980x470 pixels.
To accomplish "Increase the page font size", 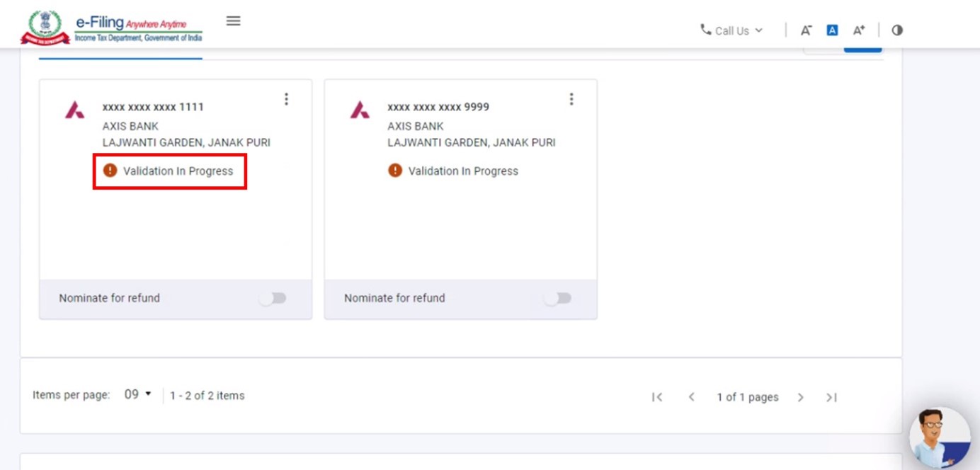I will click(x=859, y=30).
